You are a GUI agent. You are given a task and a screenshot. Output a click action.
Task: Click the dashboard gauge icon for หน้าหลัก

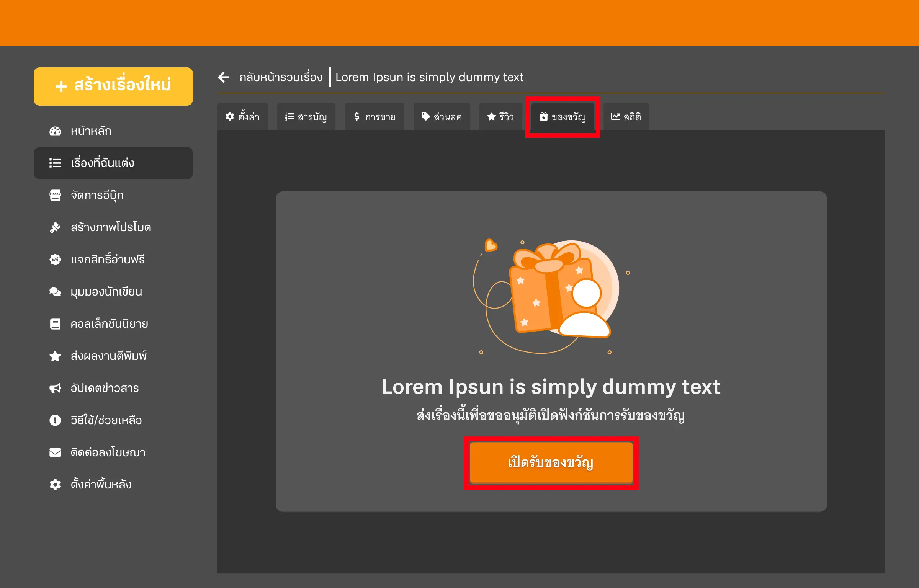point(55,131)
